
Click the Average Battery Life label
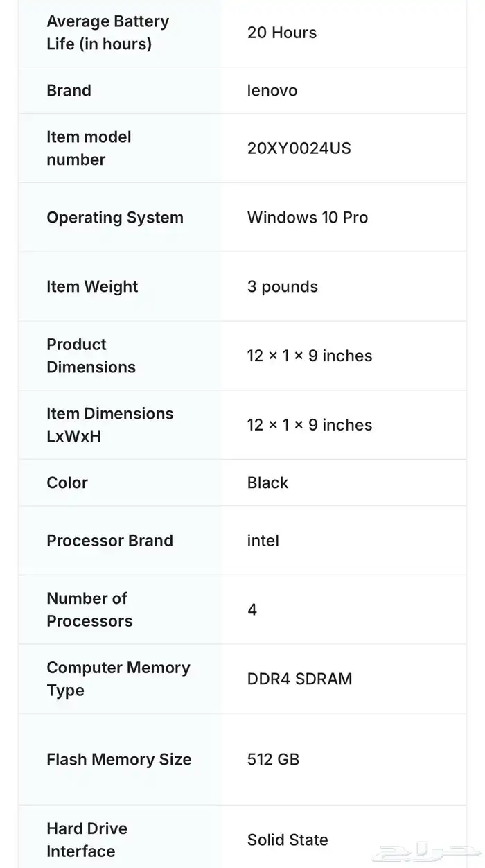pos(107,33)
